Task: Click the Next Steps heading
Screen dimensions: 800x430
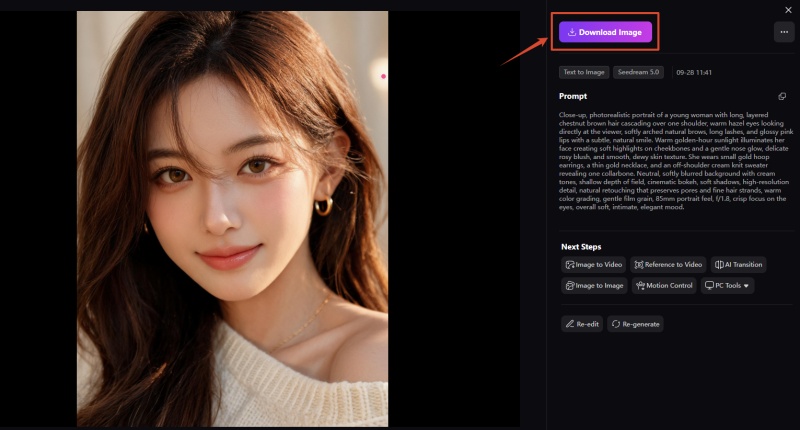Action: tap(581, 247)
